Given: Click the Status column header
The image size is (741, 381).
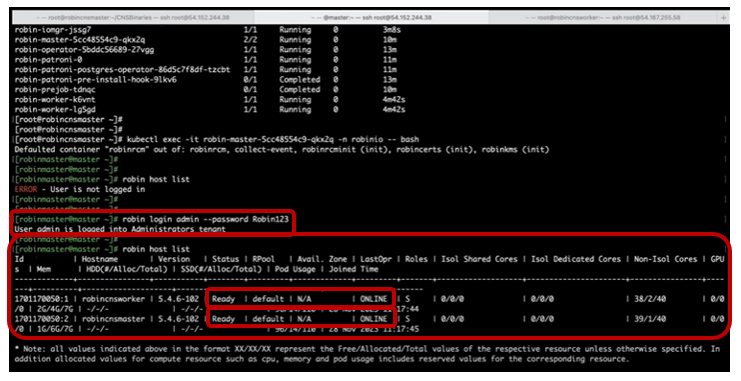Looking at the screenshot, I should (225, 259).
